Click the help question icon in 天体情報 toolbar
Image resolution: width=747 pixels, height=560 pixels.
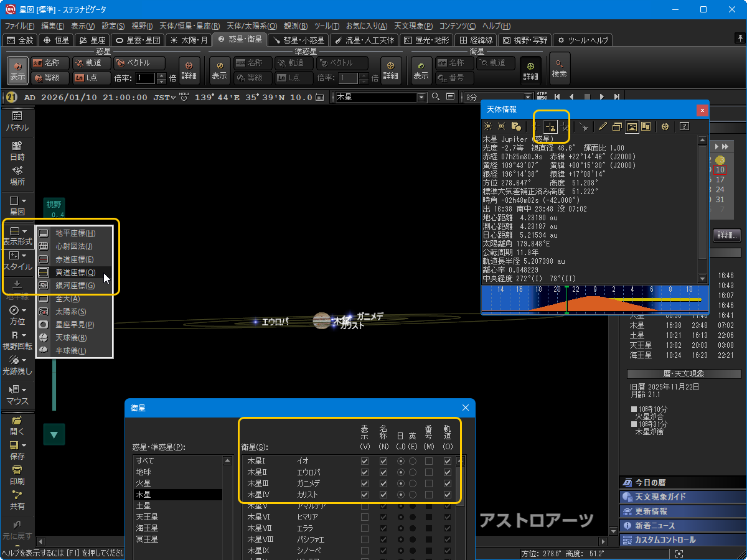pos(684,126)
